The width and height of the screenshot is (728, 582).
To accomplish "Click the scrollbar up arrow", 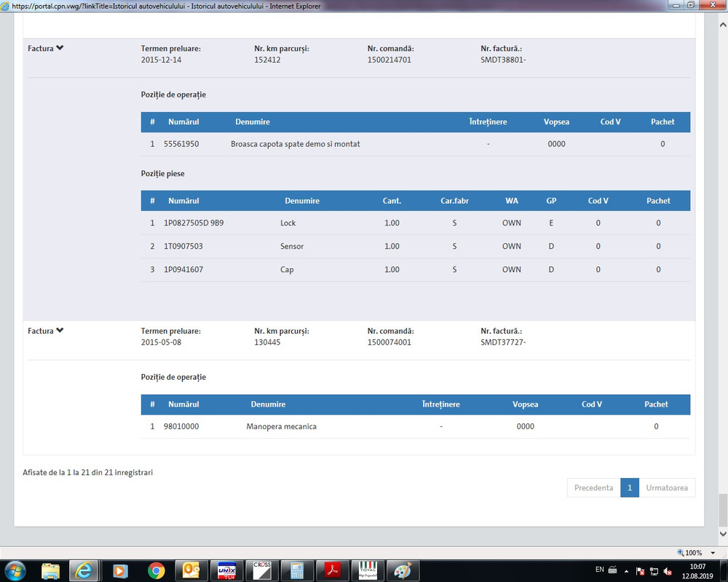I will pos(723,25).
